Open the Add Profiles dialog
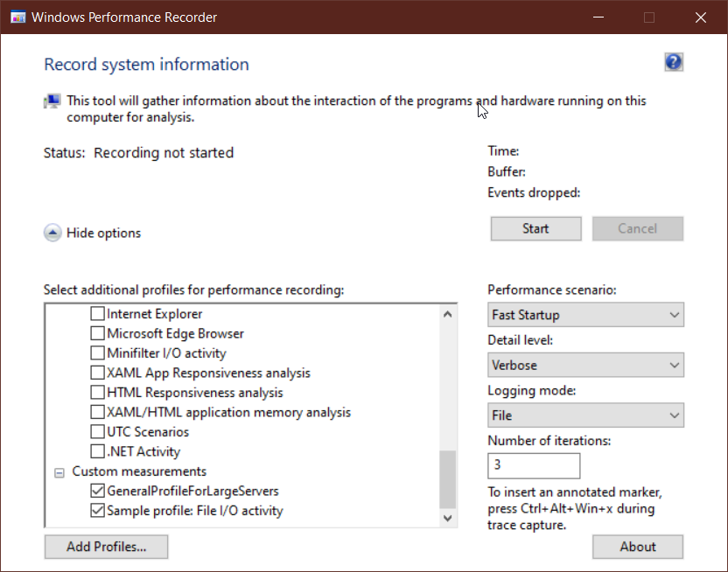Screen dimensions: 728x572 pos(107,547)
